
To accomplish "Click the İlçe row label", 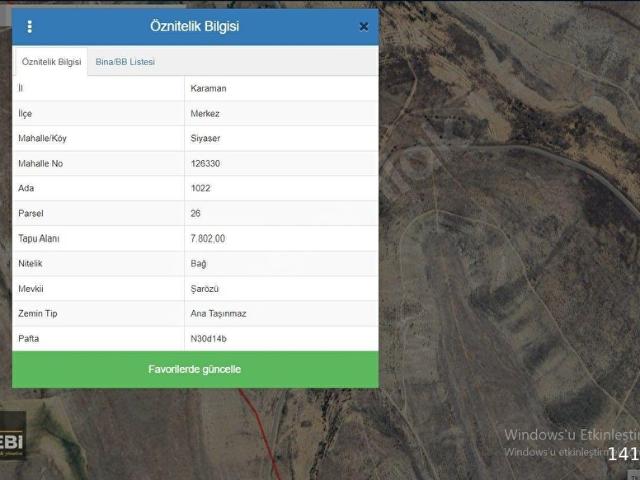I will point(25,114).
